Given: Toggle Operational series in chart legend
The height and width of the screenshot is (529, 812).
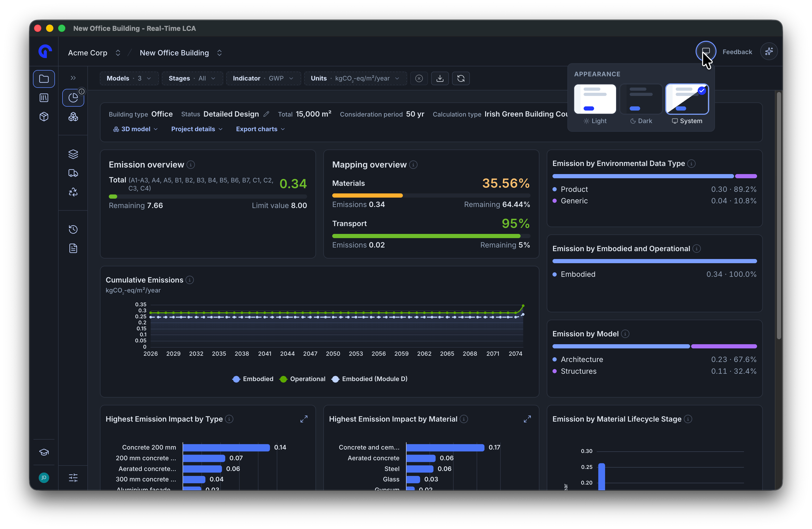Looking at the screenshot, I should click(x=302, y=379).
